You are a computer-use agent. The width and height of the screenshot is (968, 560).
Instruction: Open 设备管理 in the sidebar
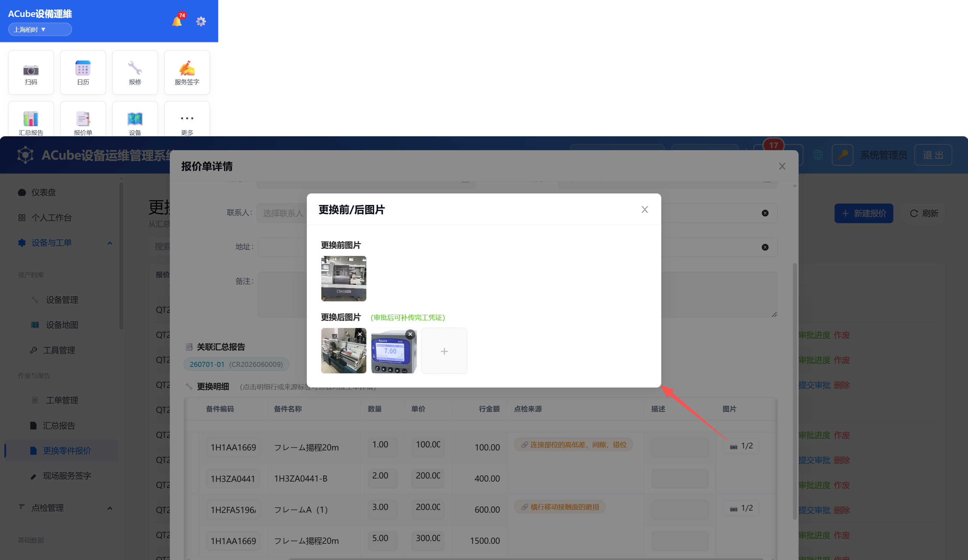[62, 300]
